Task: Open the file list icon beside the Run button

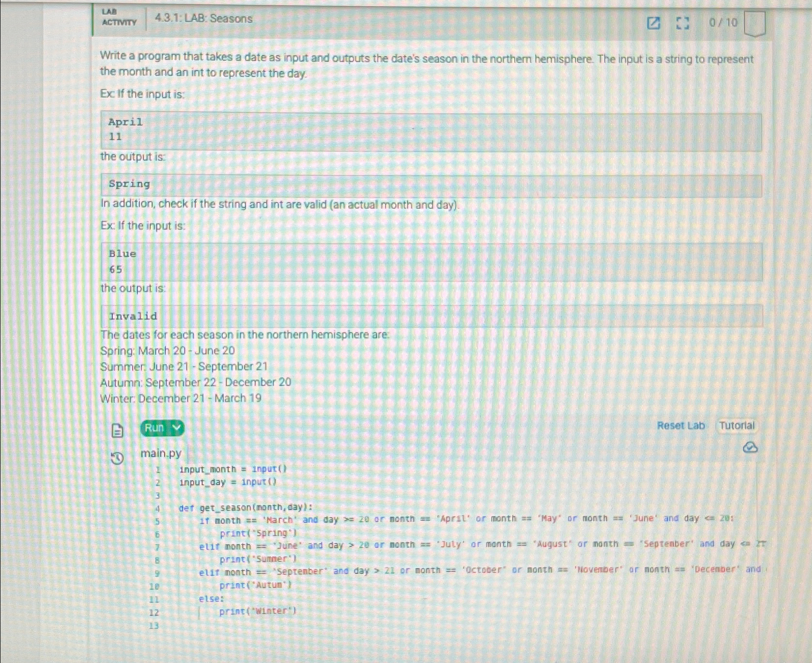Action: click(117, 431)
